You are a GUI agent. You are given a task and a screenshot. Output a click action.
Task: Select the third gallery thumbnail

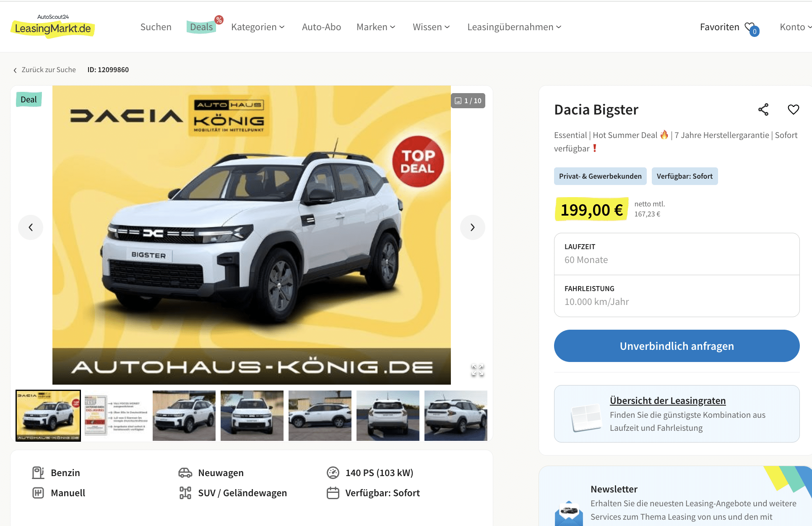[184, 416]
